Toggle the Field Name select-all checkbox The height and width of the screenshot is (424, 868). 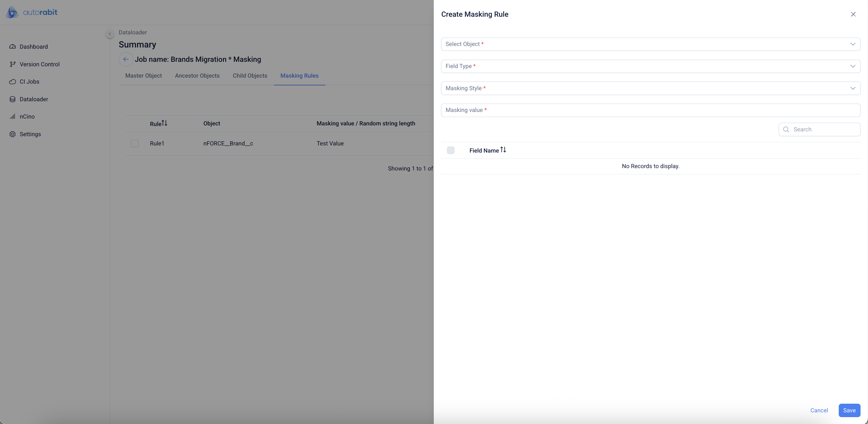point(450,150)
